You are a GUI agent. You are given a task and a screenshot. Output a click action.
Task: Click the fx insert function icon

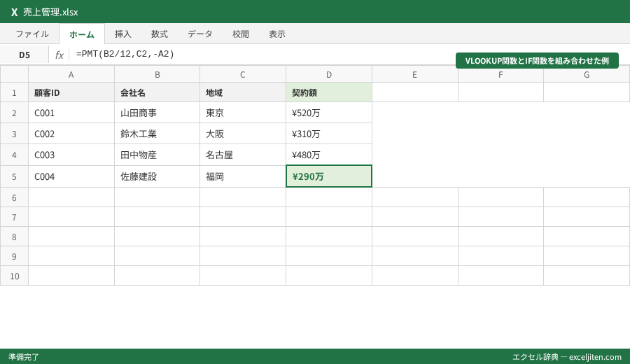(59, 55)
